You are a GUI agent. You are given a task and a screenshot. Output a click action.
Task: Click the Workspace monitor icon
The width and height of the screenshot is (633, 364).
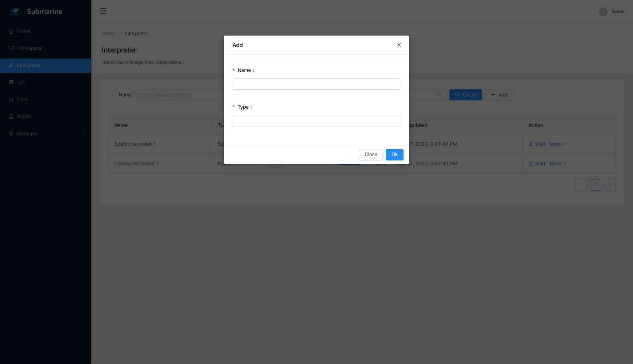pos(11,48)
